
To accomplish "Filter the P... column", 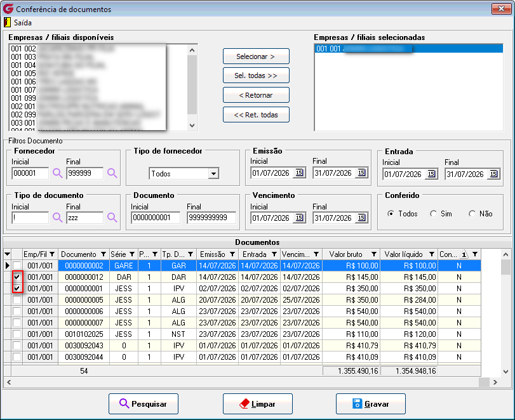I will (x=155, y=254).
